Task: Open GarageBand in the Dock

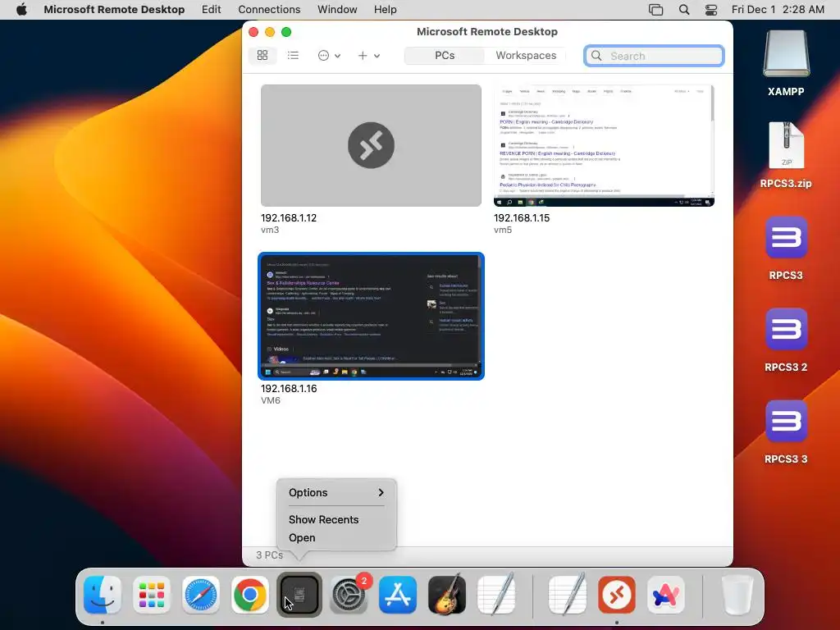Action: [447, 595]
